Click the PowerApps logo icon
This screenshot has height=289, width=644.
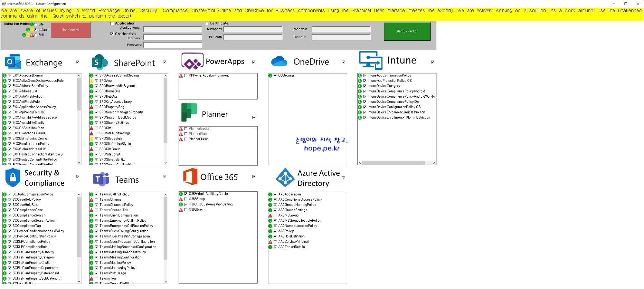192,61
